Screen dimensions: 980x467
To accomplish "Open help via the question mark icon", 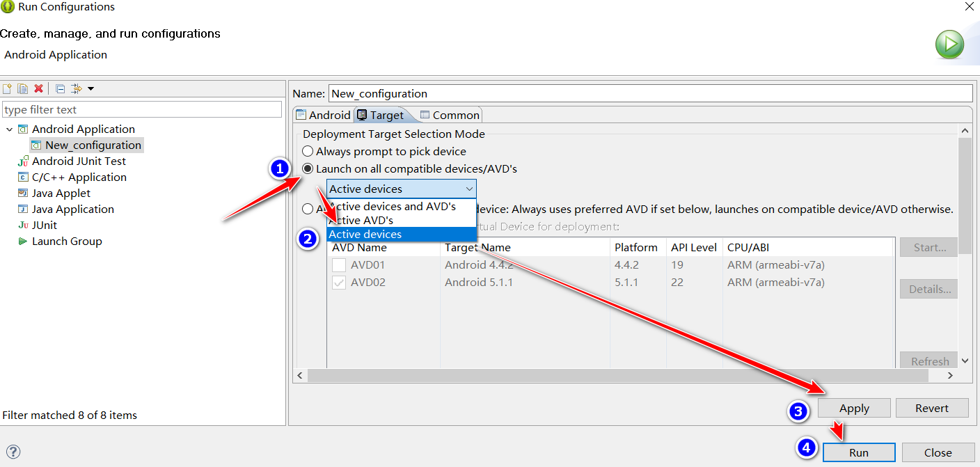I will (x=13, y=452).
